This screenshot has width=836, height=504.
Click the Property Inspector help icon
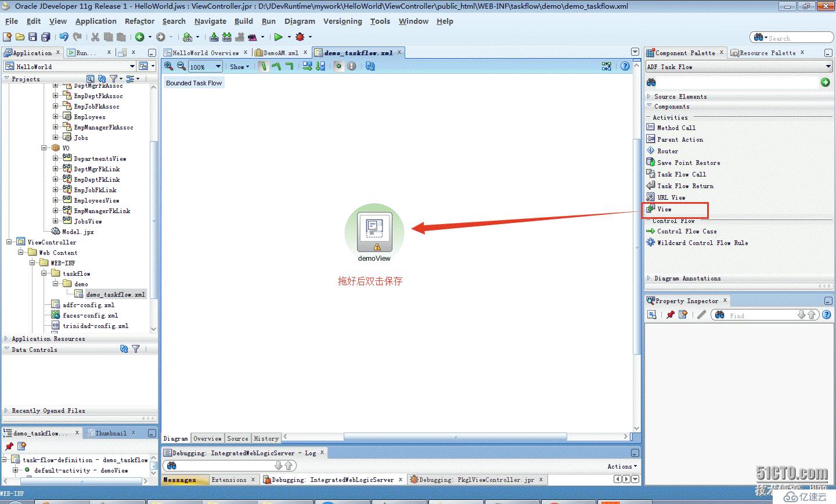tap(827, 315)
